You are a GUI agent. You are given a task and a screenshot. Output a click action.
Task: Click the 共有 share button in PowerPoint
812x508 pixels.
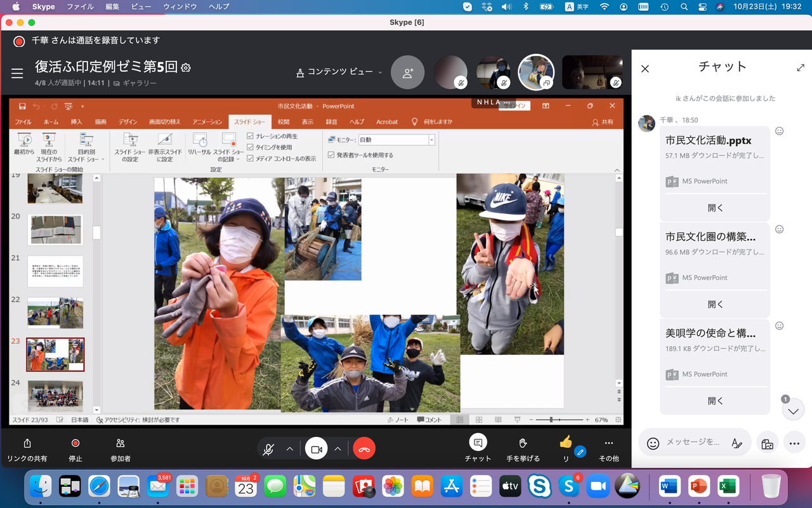click(x=603, y=122)
